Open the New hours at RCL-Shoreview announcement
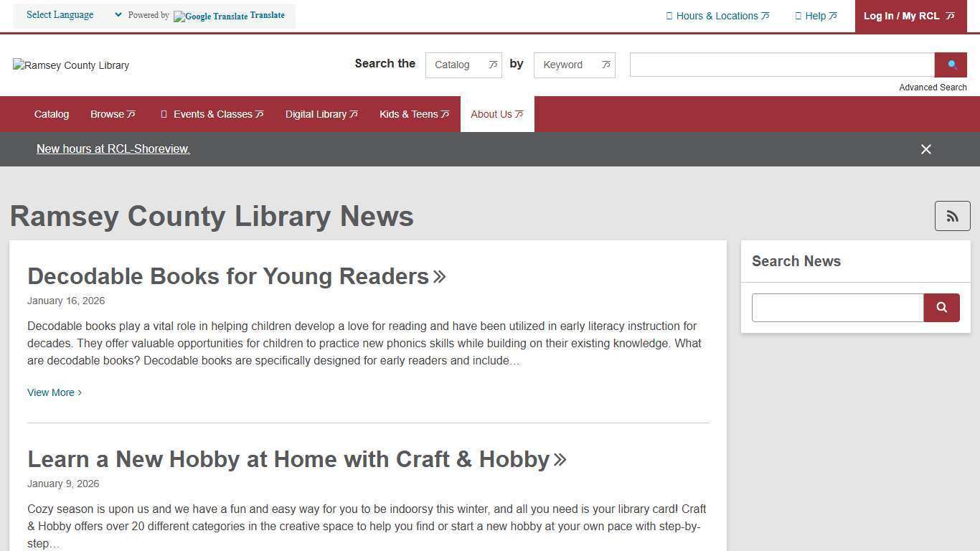The image size is (980, 551). 113,149
